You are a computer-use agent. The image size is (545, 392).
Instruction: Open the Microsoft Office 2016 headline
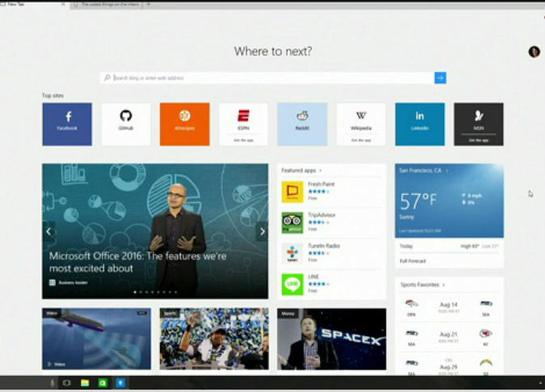click(x=137, y=262)
